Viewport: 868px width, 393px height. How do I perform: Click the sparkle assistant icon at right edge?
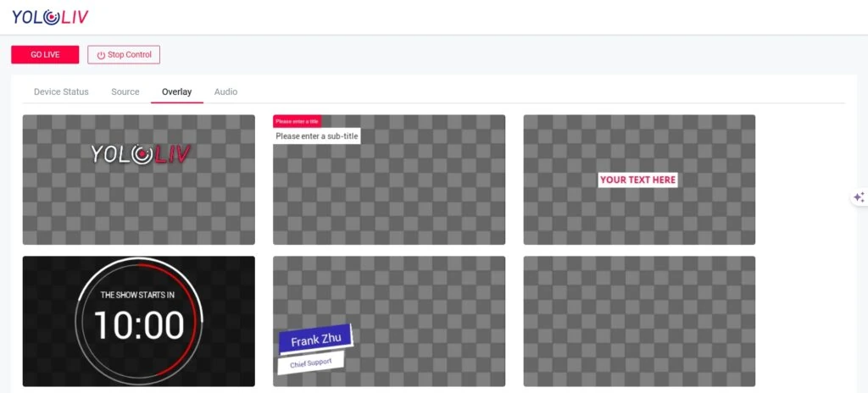coord(859,197)
